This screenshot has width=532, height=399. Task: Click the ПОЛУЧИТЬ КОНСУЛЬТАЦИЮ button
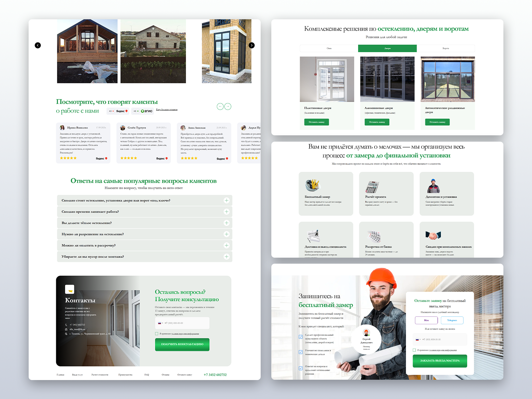point(182,344)
